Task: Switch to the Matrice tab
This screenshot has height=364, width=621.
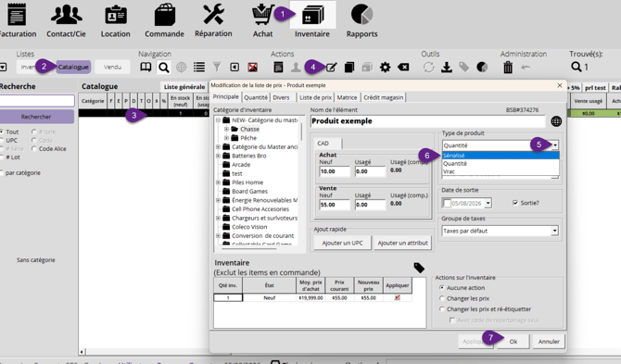Action: [347, 97]
